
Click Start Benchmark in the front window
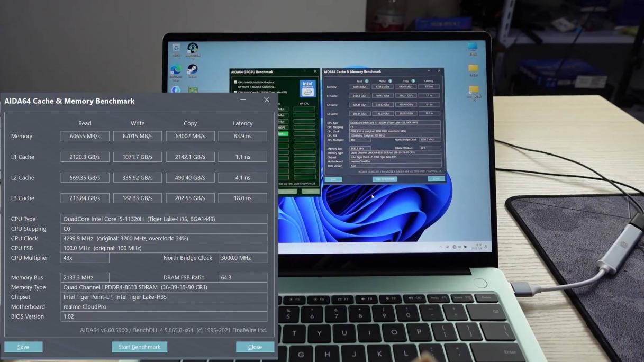click(x=139, y=347)
